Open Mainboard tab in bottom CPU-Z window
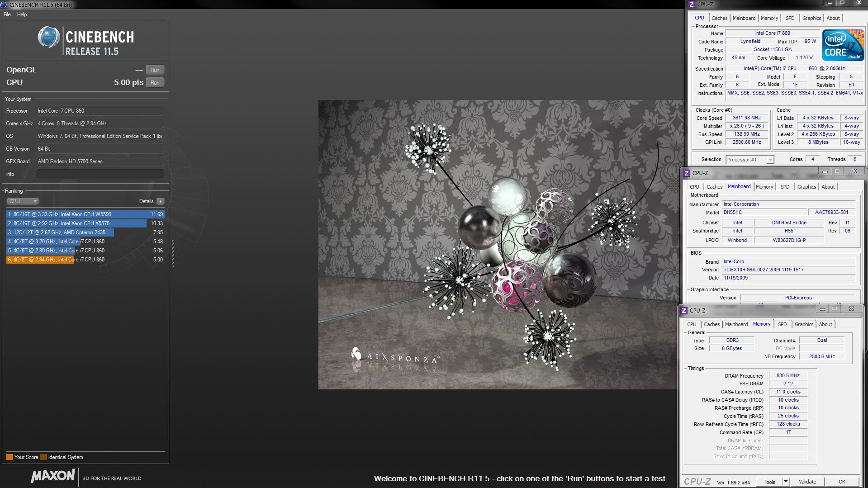The width and height of the screenshot is (868, 488). [736, 324]
